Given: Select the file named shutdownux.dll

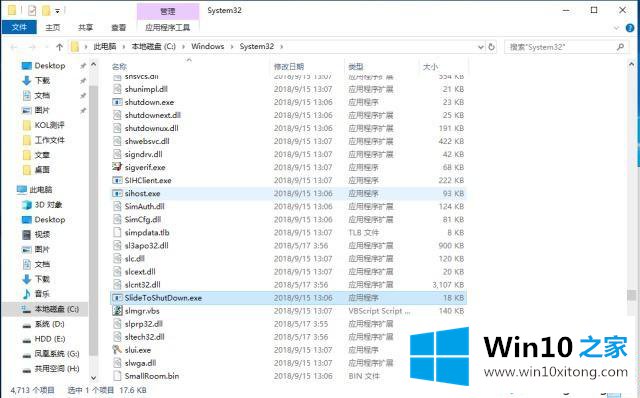Looking at the screenshot, I should [151, 128].
